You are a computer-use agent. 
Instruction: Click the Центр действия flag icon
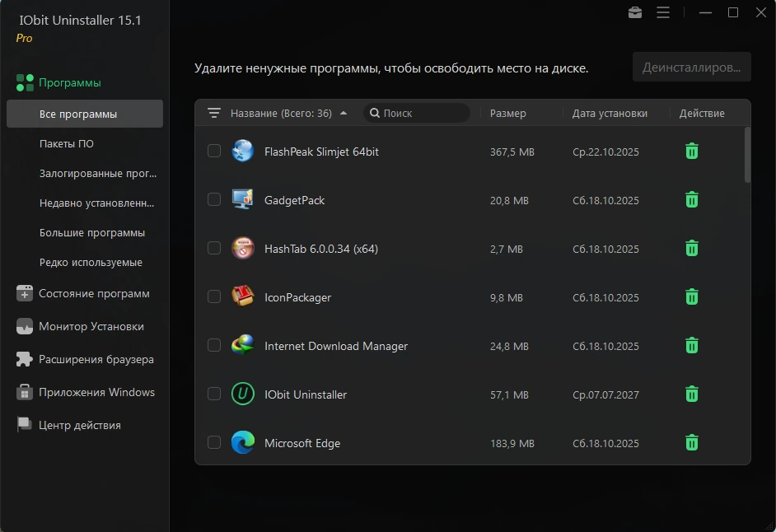[x=24, y=425]
